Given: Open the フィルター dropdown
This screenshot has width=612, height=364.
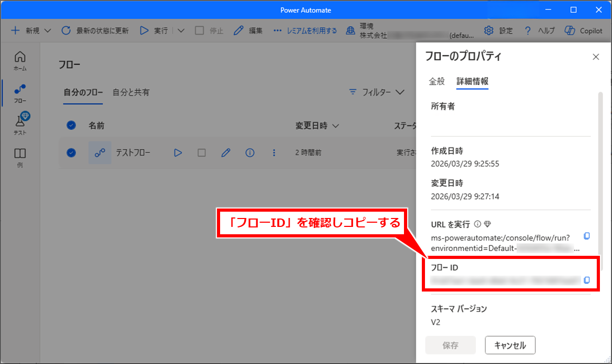Looking at the screenshot, I should coord(377,92).
